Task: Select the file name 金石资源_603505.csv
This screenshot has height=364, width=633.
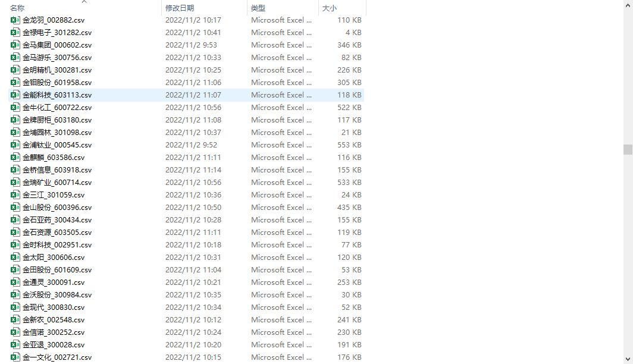Action: click(x=57, y=233)
